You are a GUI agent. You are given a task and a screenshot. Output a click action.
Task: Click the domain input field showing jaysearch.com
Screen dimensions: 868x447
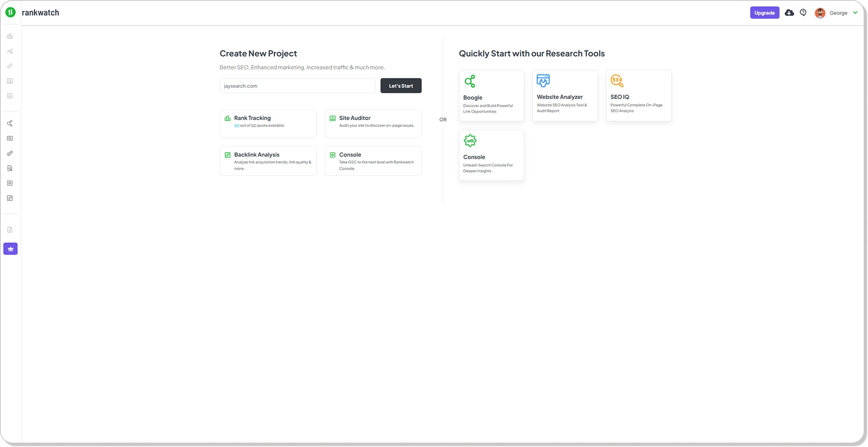click(x=297, y=86)
